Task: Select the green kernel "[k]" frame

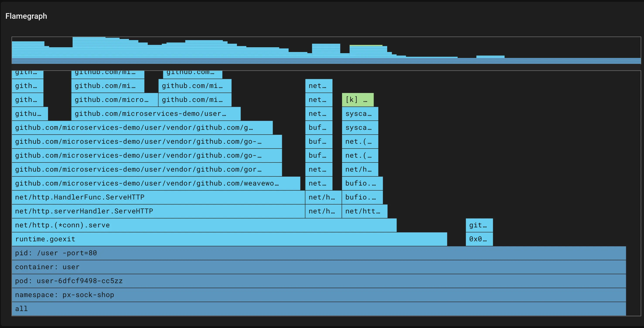Action: (x=358, y=100)
